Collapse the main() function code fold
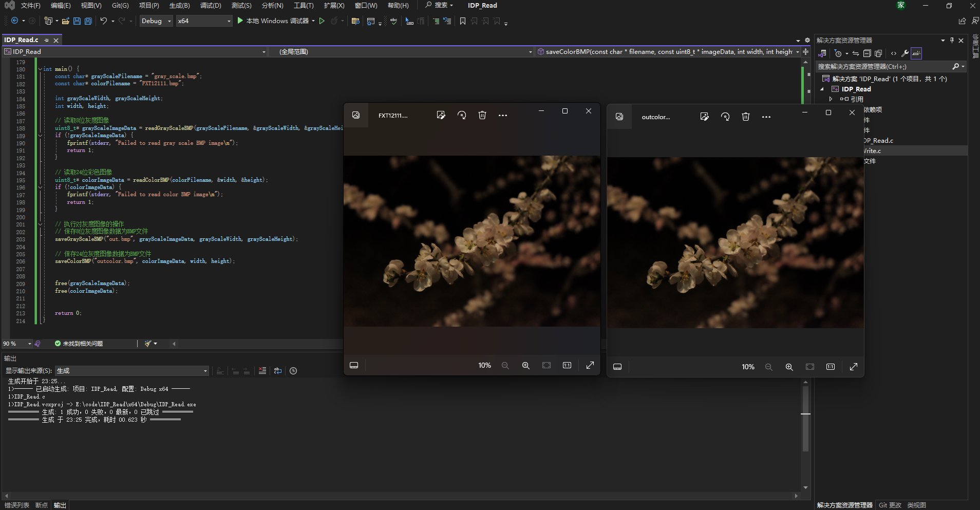 40,69
